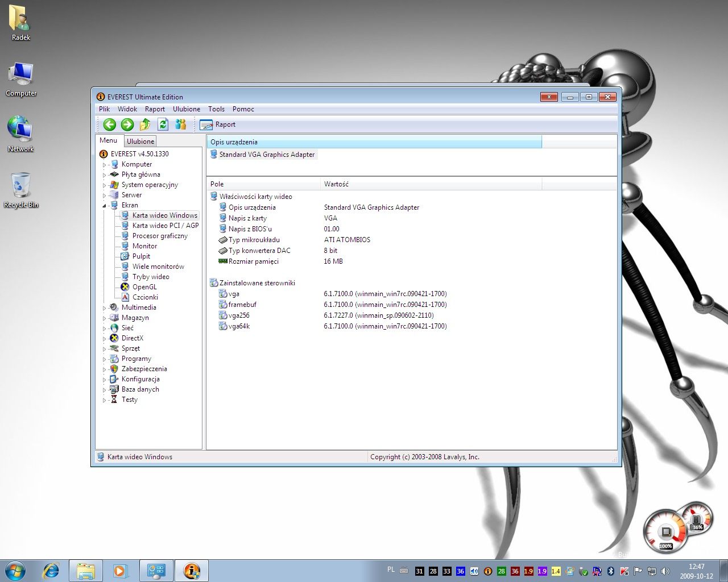Expand the Magazyn tree node
The width and height of the screenshot is (728, 582).
(x=104, y=318)
